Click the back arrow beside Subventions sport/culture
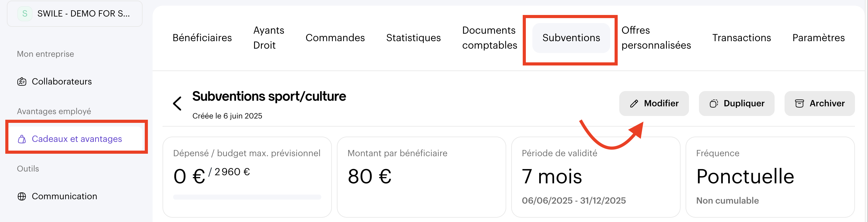The image size is (868, 222). pyautogui.click(x=177, y=103)
